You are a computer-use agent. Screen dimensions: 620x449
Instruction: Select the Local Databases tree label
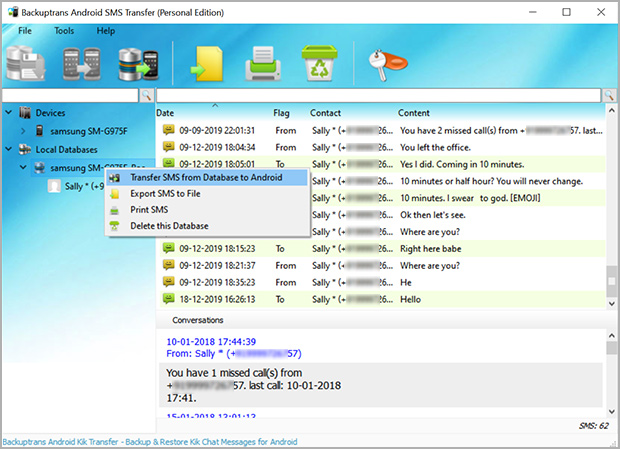tap(66, 150)
